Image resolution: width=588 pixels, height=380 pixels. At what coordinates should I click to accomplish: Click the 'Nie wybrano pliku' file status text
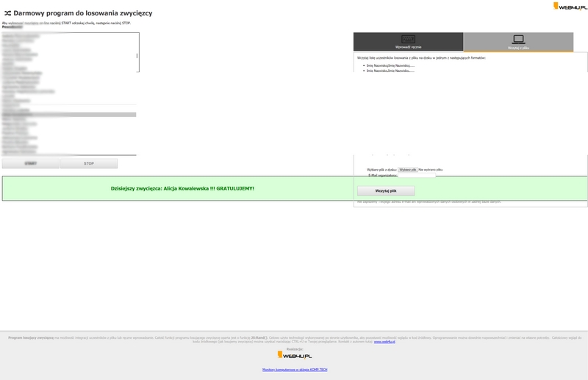tap(431, 170)
